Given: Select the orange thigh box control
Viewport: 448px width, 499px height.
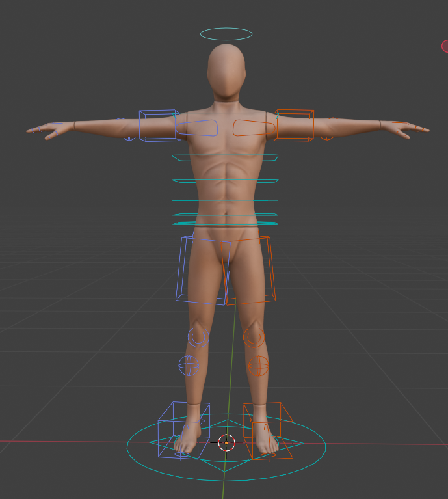Looking at the screenshot, I should [x=248, y=271].
